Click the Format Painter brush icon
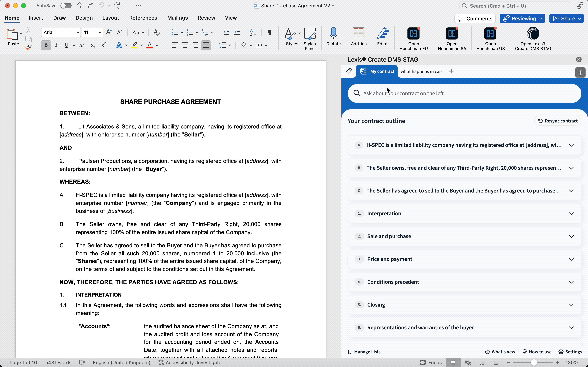588x367 pixels. point(28,47)
